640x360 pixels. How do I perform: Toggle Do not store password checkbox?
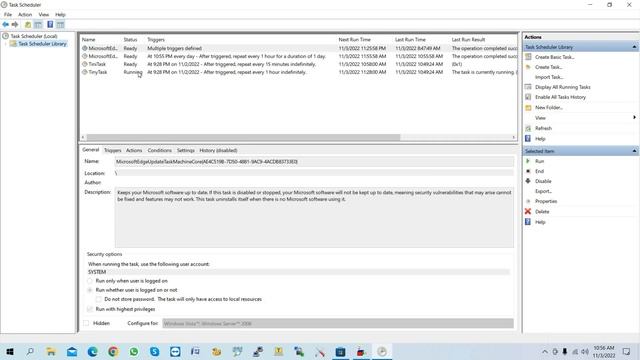(99, 299)
